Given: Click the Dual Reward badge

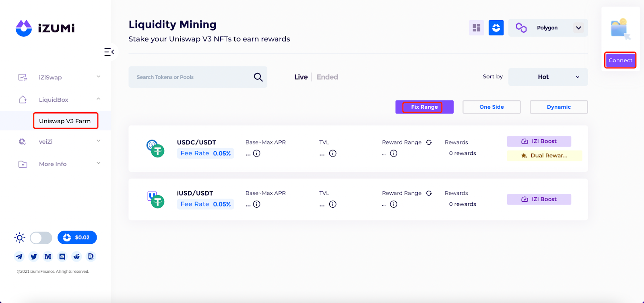Looking at the screenshot, I should [x=545, y=155].
